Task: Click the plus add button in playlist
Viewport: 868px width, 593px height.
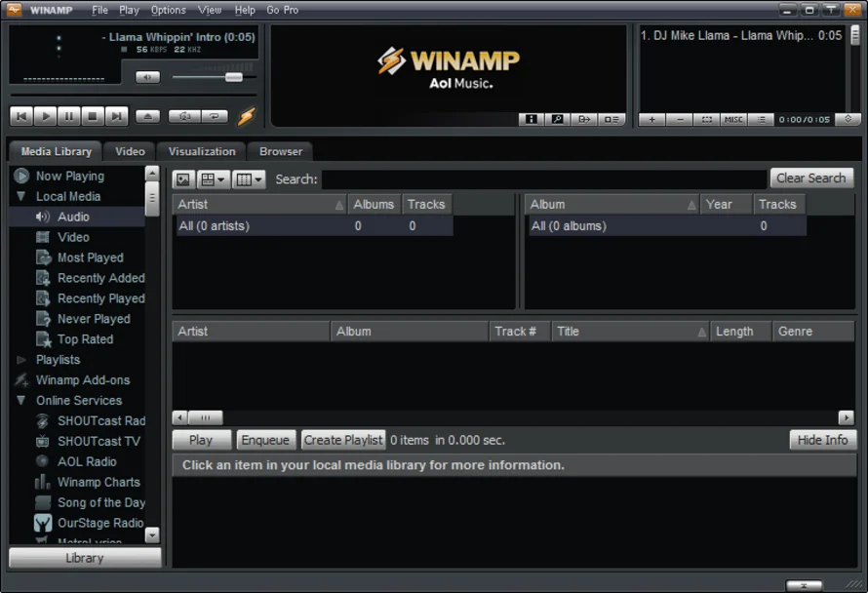Action: click(651, 119)
